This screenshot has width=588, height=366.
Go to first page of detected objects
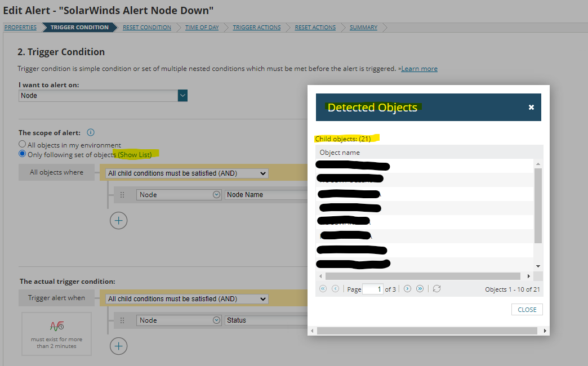click(323, 289)
